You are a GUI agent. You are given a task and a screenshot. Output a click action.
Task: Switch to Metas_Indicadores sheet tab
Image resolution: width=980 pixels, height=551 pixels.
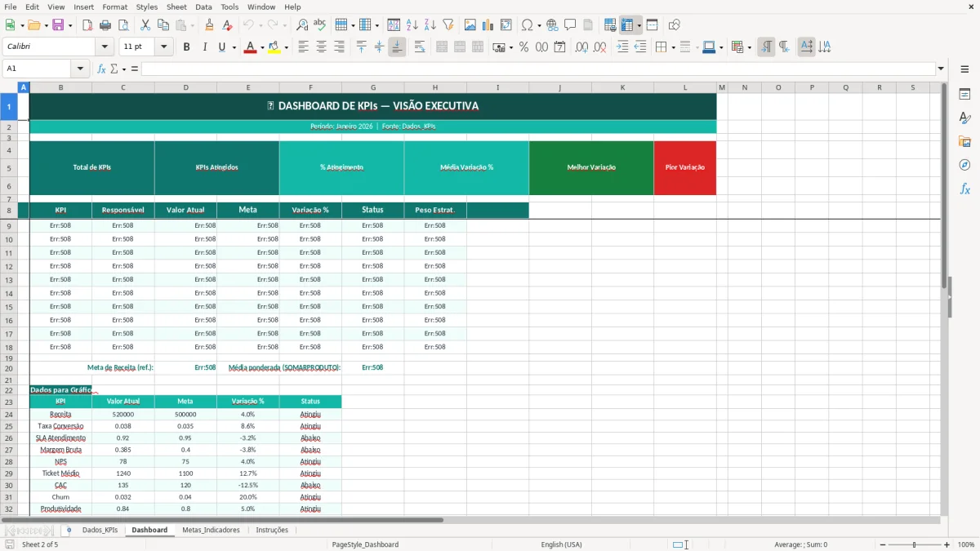coord(211,530)
